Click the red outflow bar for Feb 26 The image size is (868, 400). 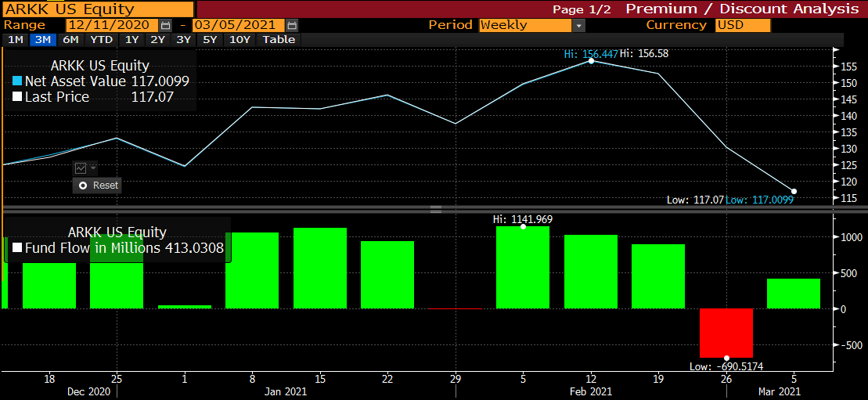tap(726, 333)
